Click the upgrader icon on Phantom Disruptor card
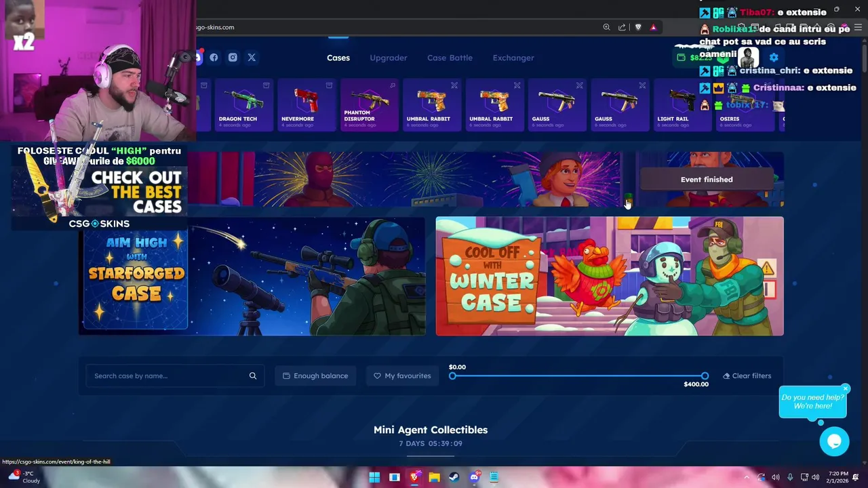The height and width of the screenshot is (488, 868). pyautogui.click(x=392, y=85)
